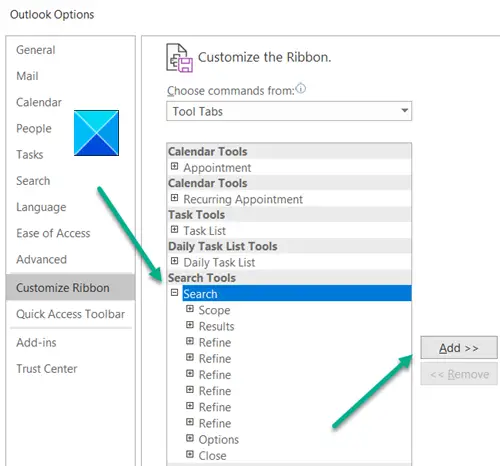Go to the Calendar options category

point(39,102)
